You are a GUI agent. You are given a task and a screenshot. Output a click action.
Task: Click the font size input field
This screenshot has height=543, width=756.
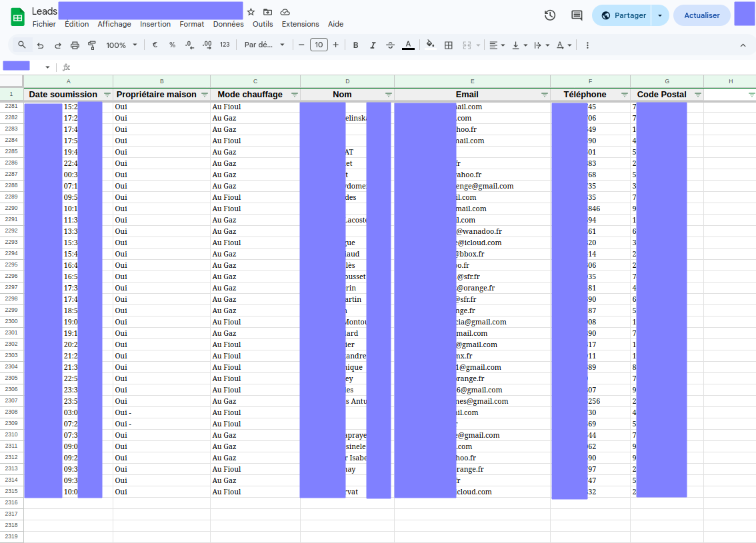point(319,45)
